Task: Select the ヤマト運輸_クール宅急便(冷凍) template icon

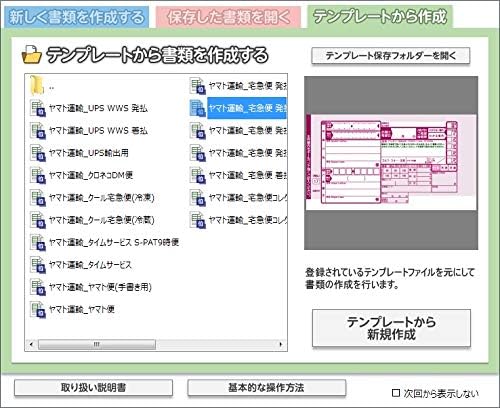Action: pyautogui.click(x=37, y=198)
